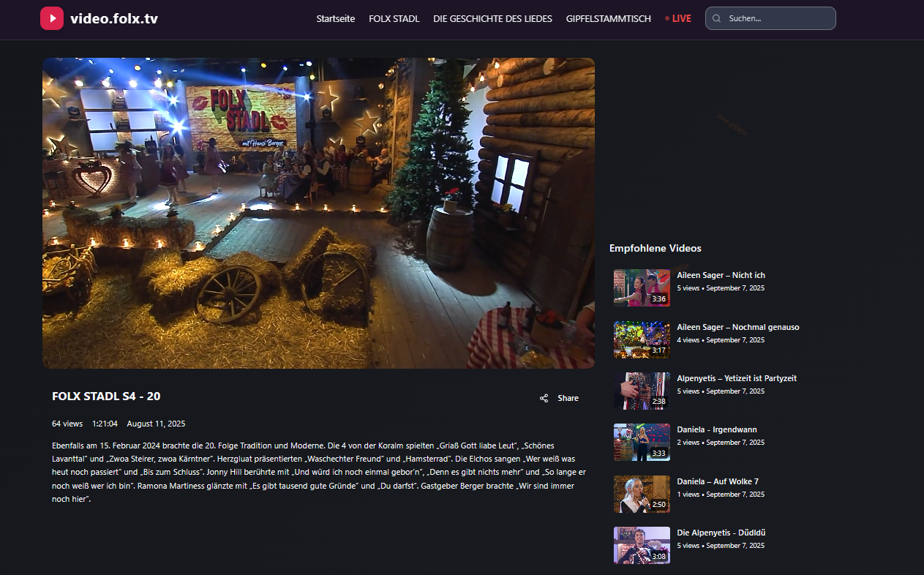Open title Die Alpenyetis – Düdldü
This screenshot has width=924, height=575.
coord(721,533)
